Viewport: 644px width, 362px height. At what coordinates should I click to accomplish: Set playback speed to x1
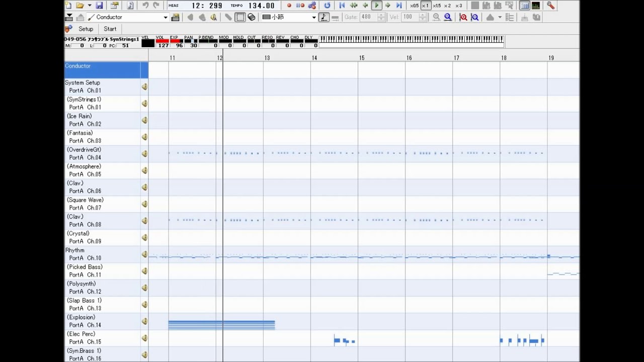426,6
